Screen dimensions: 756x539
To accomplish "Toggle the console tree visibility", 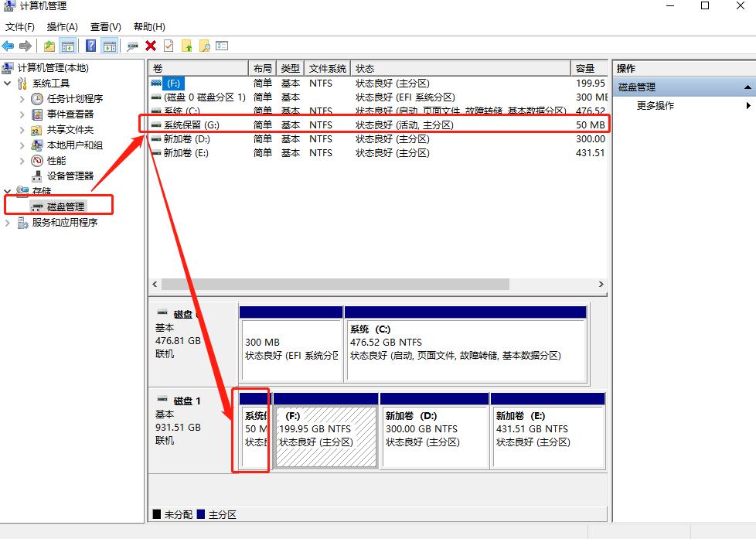I will pyautogui.click(x=68, y=45).
